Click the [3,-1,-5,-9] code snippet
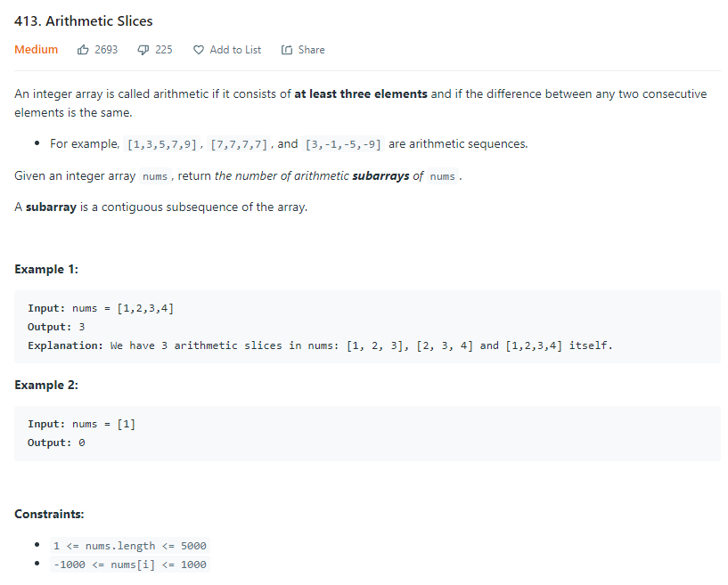The image size is (728, 585). click(343, 144)
